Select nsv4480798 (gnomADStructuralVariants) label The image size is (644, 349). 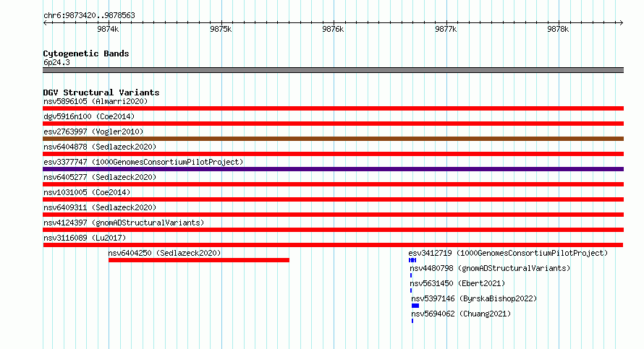[x=490, y=268]
